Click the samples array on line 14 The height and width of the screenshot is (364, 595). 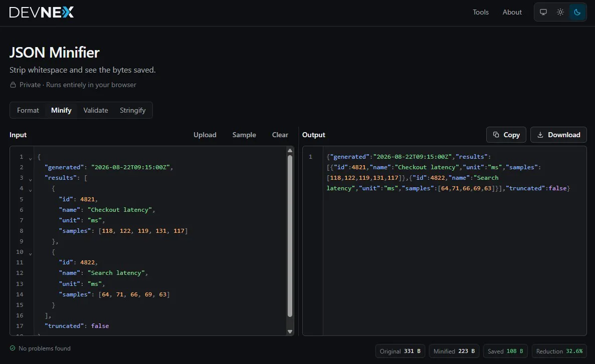(x=134, y=294)
